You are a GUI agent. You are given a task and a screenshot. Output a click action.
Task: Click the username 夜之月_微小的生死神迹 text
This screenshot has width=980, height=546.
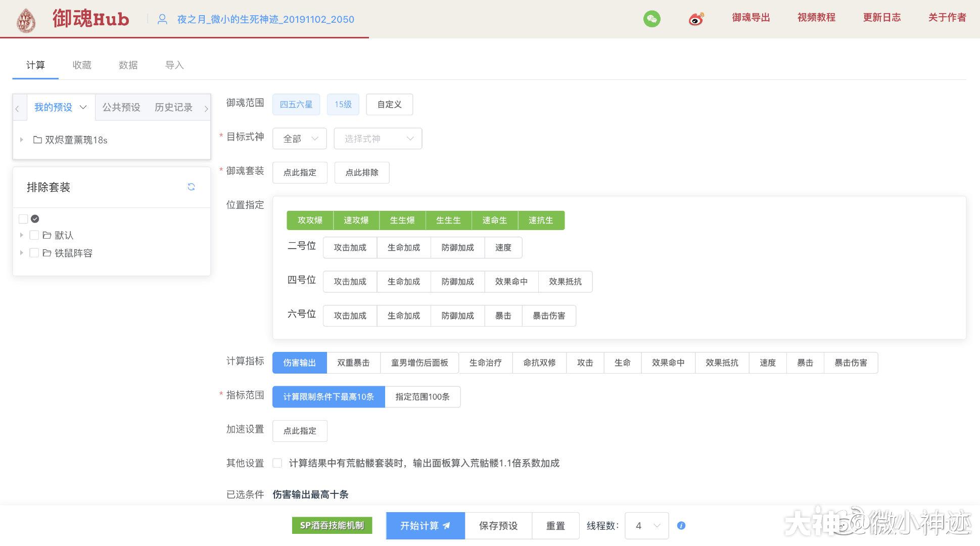(x=266, y=19)
